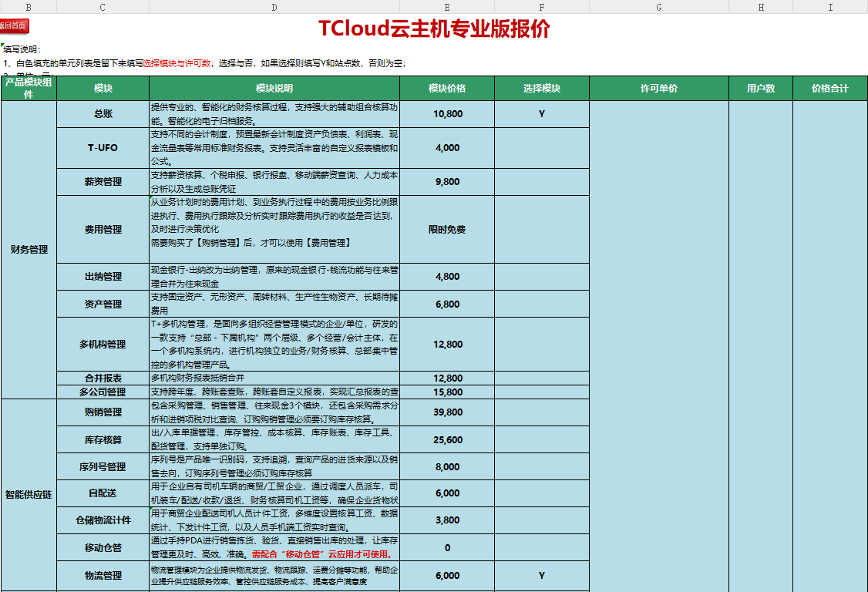The height and width of the screenshot is (592, 868).
Task: Click the 25,600 price for 库存核算
Action: pyautogui.click(x=447, y=439)
